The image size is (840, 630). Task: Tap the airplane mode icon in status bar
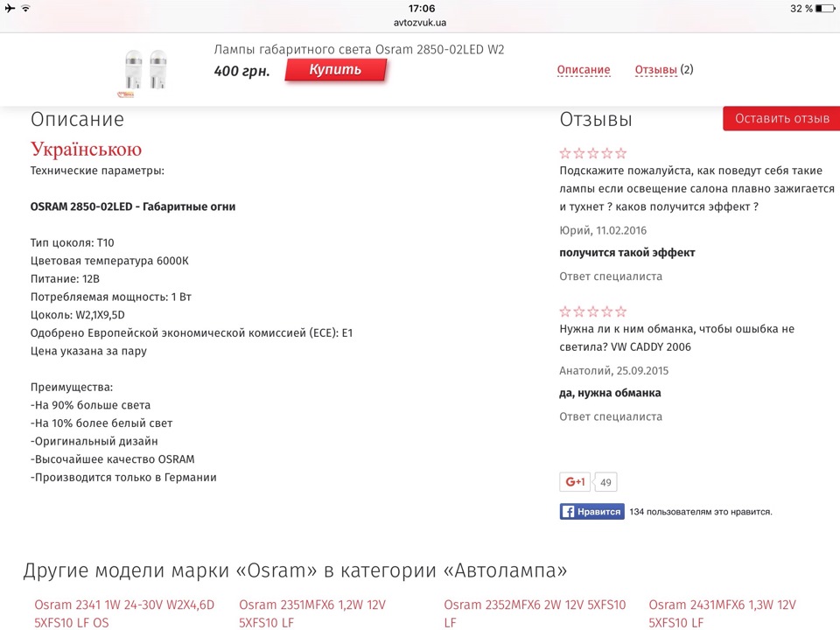click(10, 8)
